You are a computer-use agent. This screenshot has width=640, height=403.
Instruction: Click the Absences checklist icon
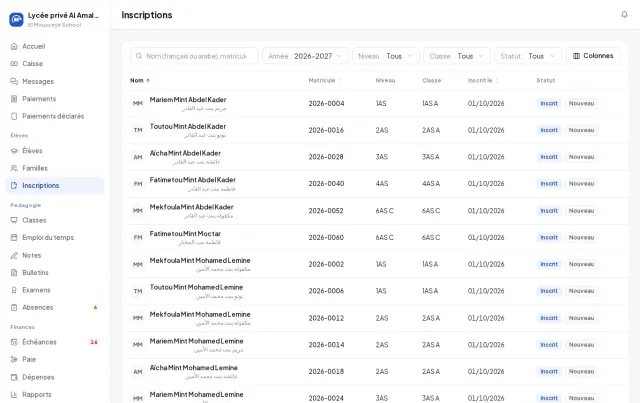pyautogui.click(x=14, y=307)
